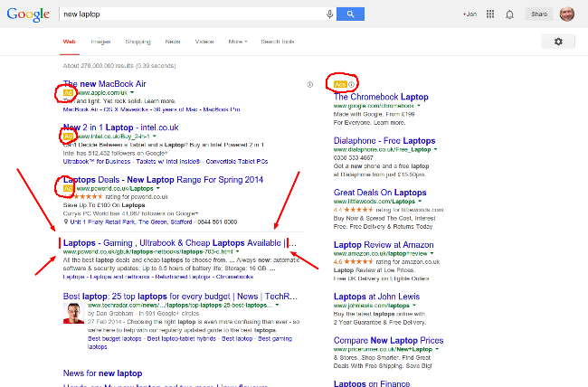
Task: Expand arrow next to amazon.co.uk URL
Action: pyautogui.click(x=432, y=253)
